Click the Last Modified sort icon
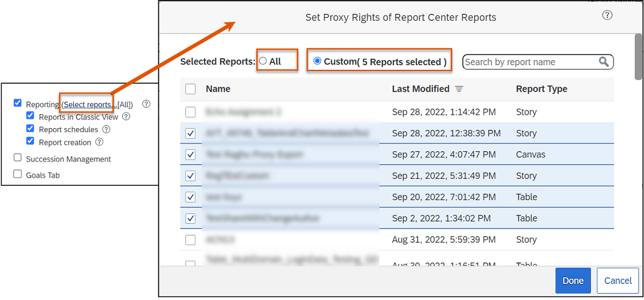Screen dimensions: 644x300 [459, 89]
